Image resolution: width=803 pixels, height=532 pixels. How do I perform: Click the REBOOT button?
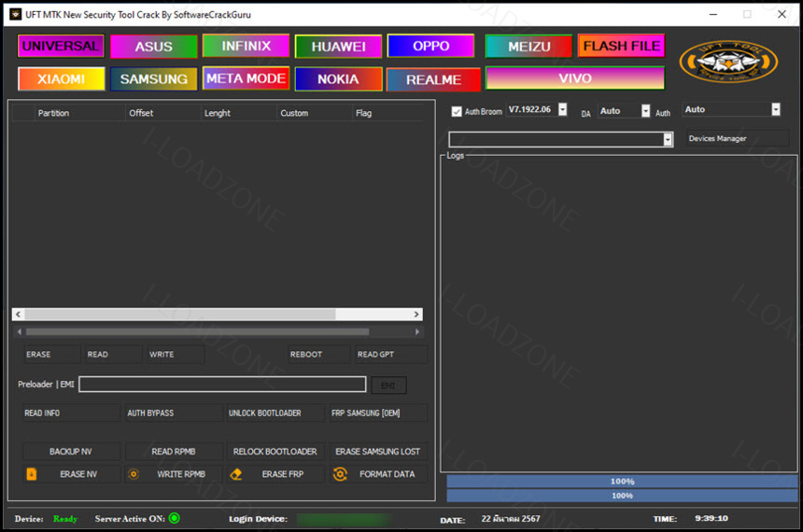coord(318,355)
